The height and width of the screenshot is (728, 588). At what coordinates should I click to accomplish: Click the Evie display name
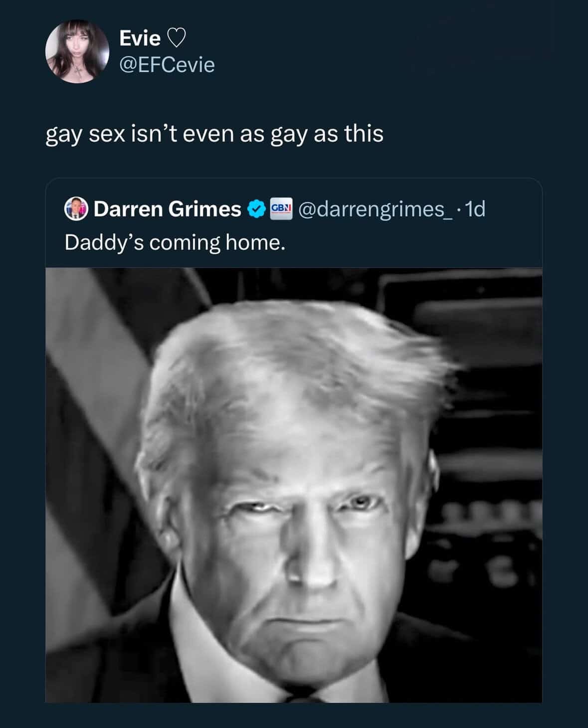pos(140,38)
